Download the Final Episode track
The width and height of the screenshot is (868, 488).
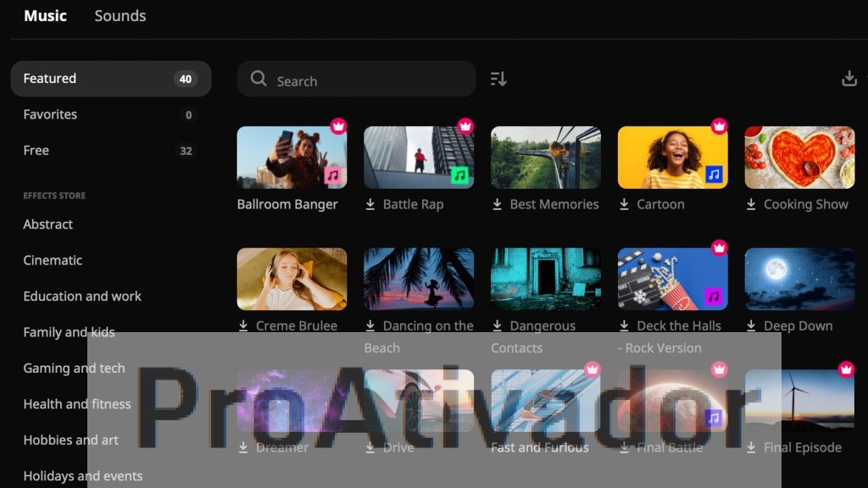(752, 447)
